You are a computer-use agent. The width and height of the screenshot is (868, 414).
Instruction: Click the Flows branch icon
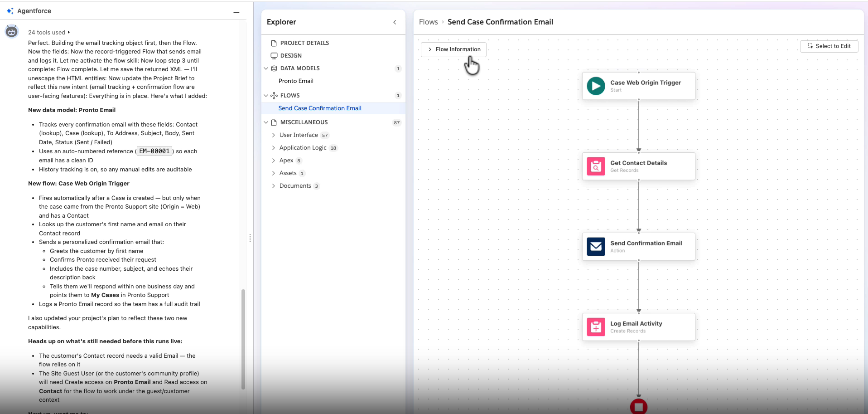274,96
